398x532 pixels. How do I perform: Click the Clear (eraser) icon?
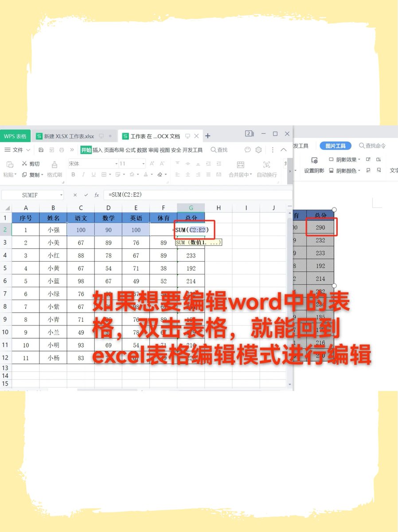click(x=160, y=175)
